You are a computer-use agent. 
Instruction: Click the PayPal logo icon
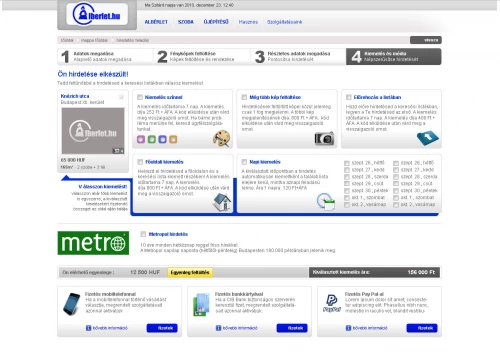[x=332, y=303]
